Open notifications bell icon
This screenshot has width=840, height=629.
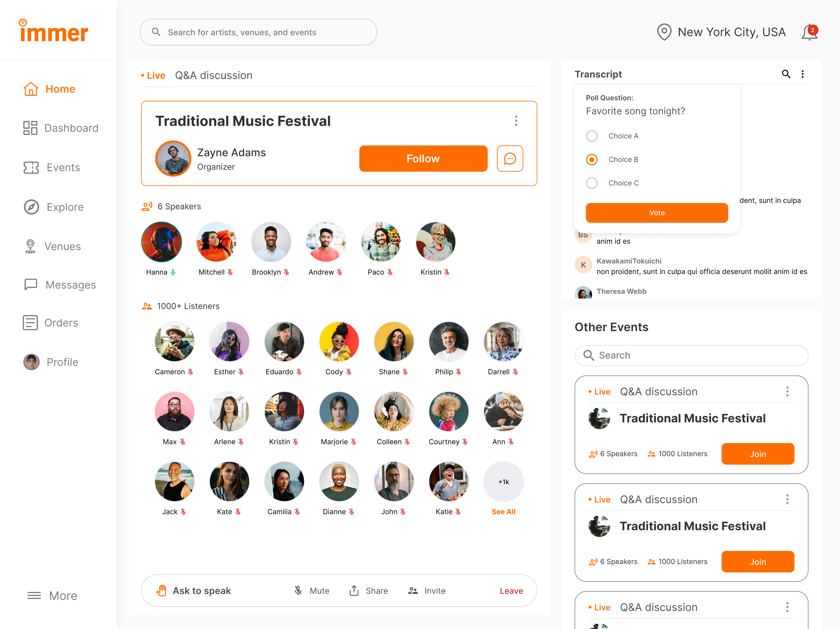point(809,32)
